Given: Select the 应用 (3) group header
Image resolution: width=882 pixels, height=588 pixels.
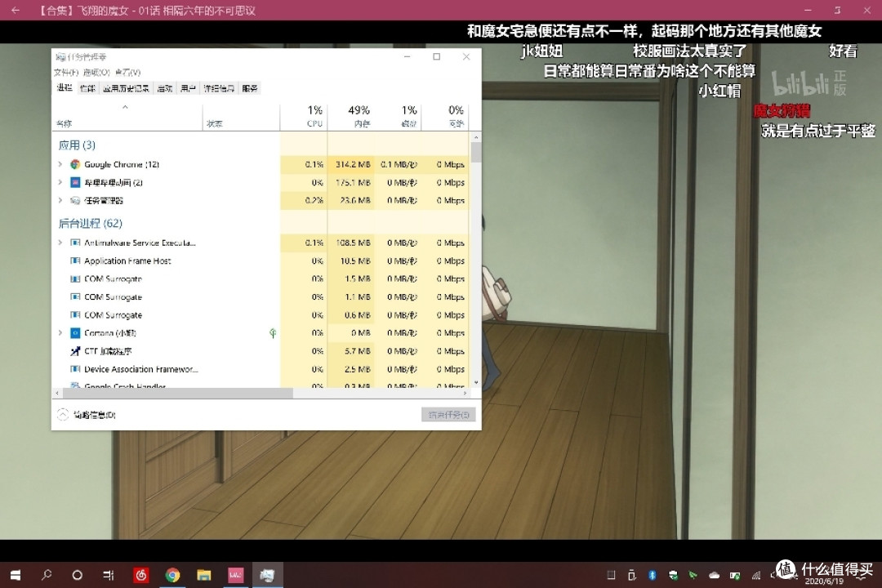Looking at the screenshot, I should (77, 145).
